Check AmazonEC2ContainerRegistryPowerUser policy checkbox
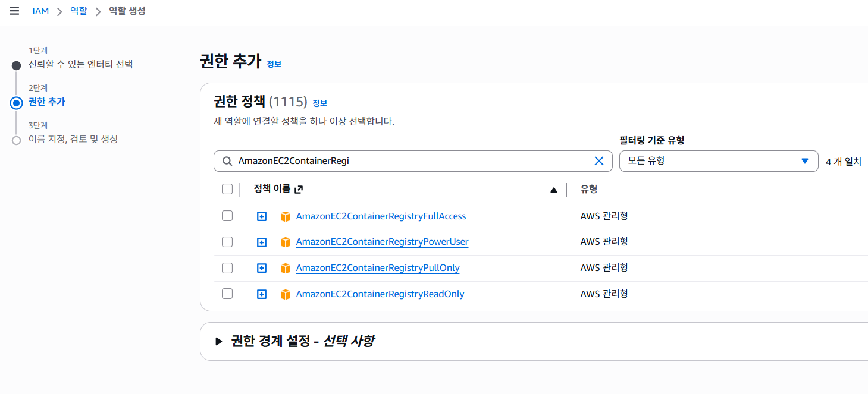 [227, 242]
